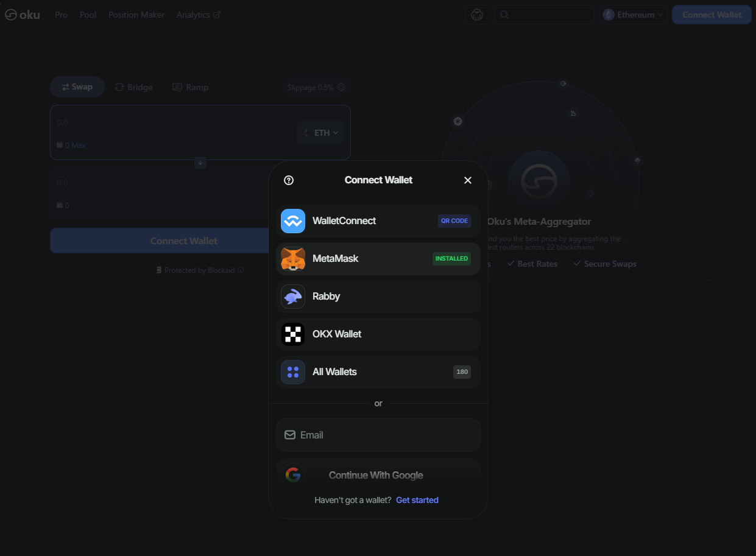The width and height of the screenshot is (756, 556).
Task: Open the icon button left of search
Action: [477, 15]
